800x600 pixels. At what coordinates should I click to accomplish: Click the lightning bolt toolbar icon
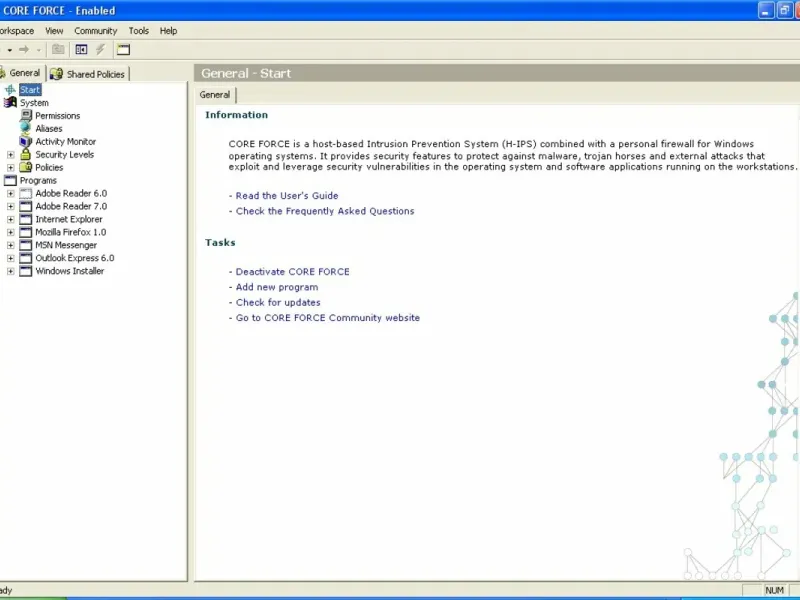(101, 49)
